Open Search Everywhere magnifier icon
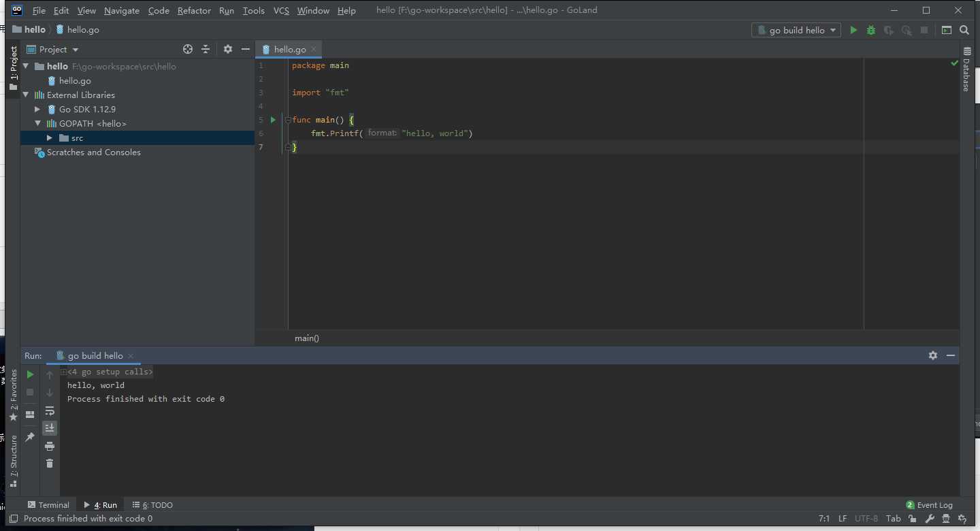 point(964,30)
